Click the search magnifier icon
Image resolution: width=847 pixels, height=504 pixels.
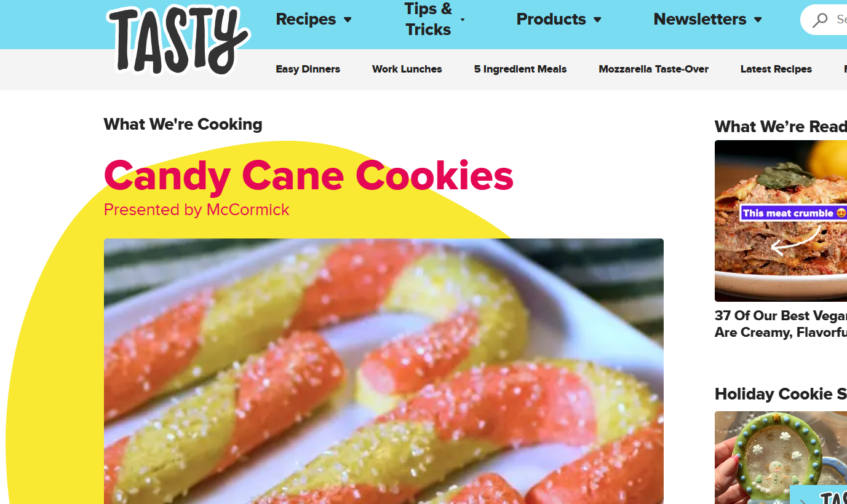pos(820,20)
